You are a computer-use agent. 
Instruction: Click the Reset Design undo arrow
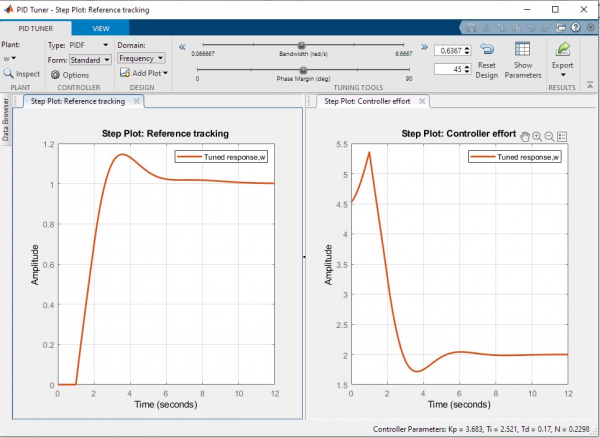click(487, 49)
